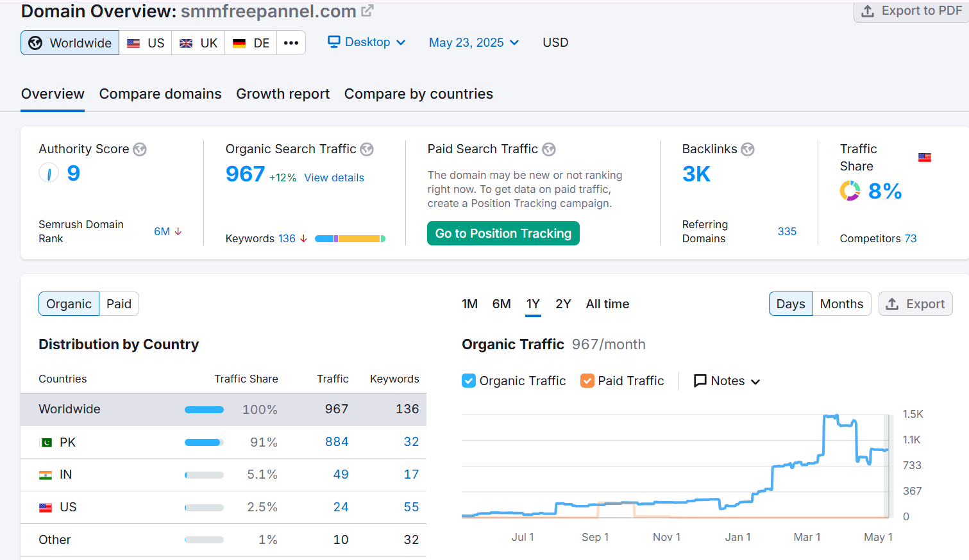Open the 335 referring domains link

[787, 231]
